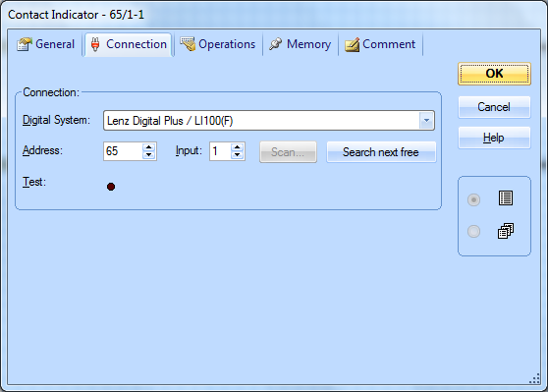Open the General tab

coord(46,44)
